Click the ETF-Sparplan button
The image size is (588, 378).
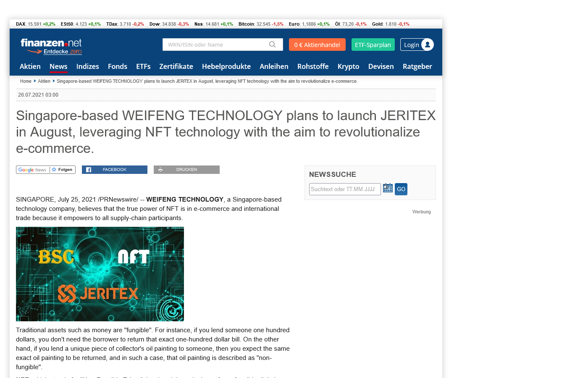[x=373, y=45]
